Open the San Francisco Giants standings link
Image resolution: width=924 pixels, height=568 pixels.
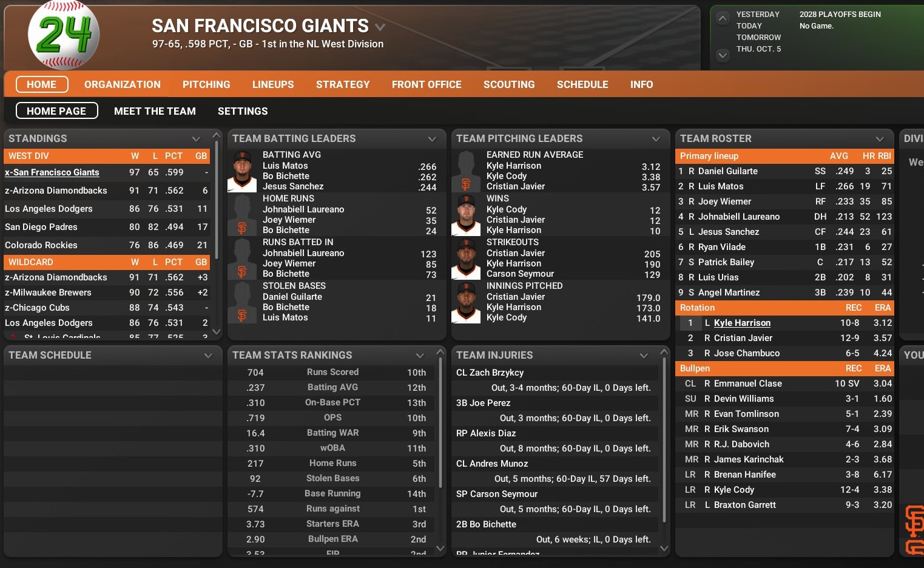[52, 172]
